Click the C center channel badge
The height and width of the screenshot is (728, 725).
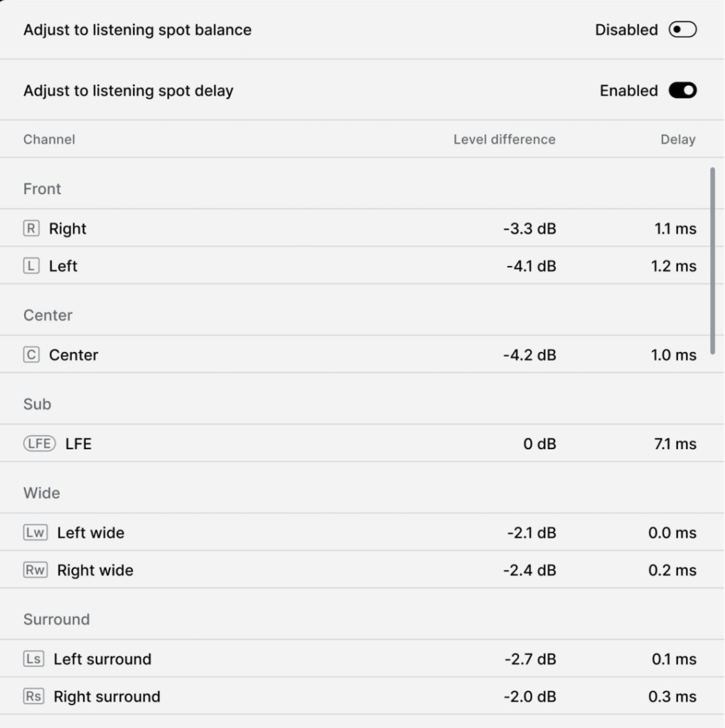point(31,355)
